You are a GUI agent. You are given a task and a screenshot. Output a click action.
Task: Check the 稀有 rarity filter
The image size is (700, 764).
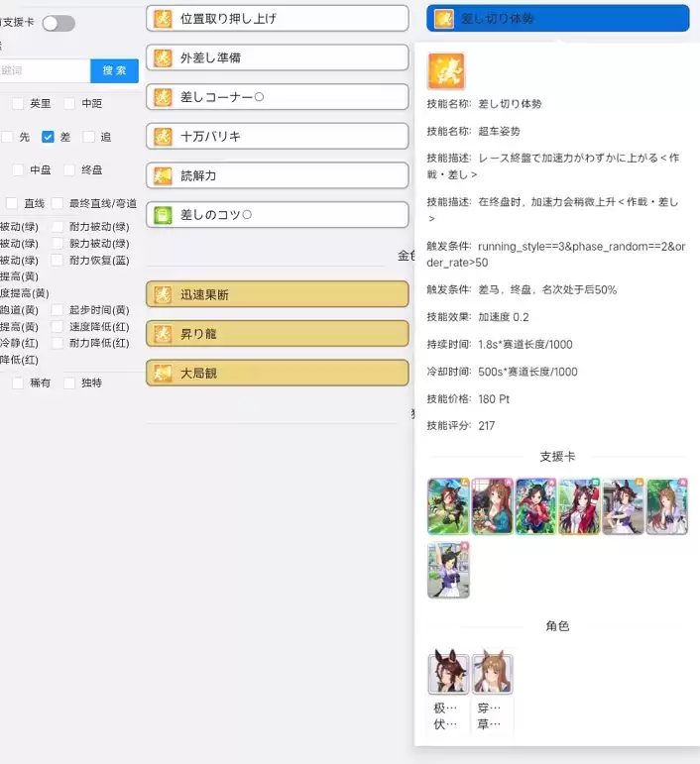pyautogui.click(x=18, y=382)
